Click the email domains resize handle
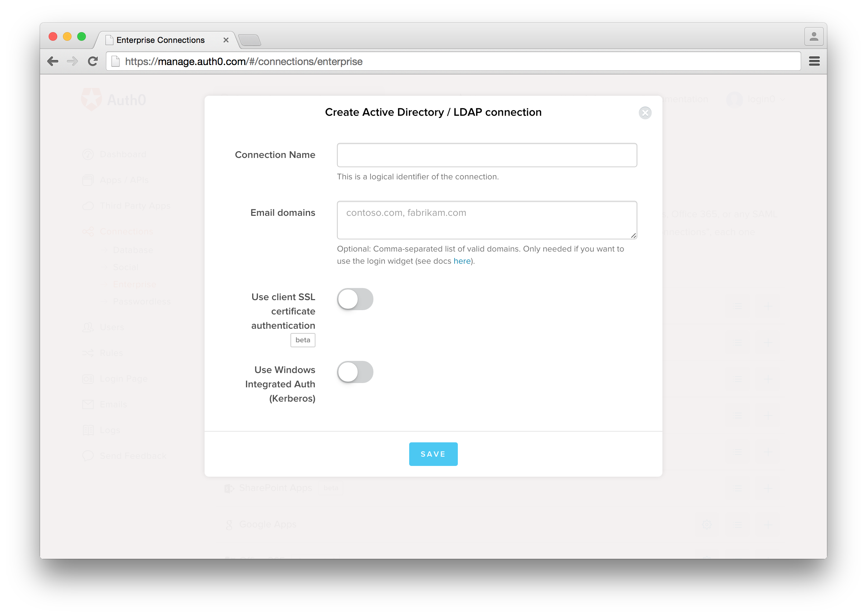The image size is (867, 616). click(x=633, y=235)
